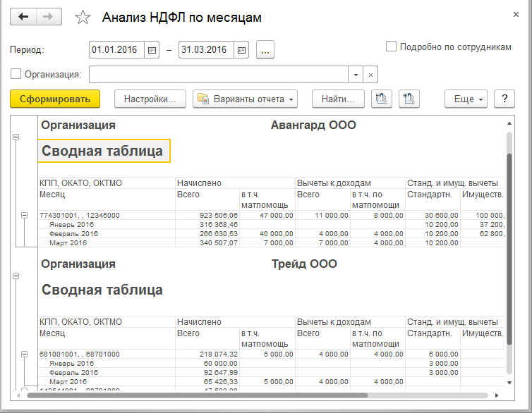The height and width of the screenshot is (413, 532).
Task: Enable Подробно по сотрудникам checkbox
Action: click(x=391, y=47)
